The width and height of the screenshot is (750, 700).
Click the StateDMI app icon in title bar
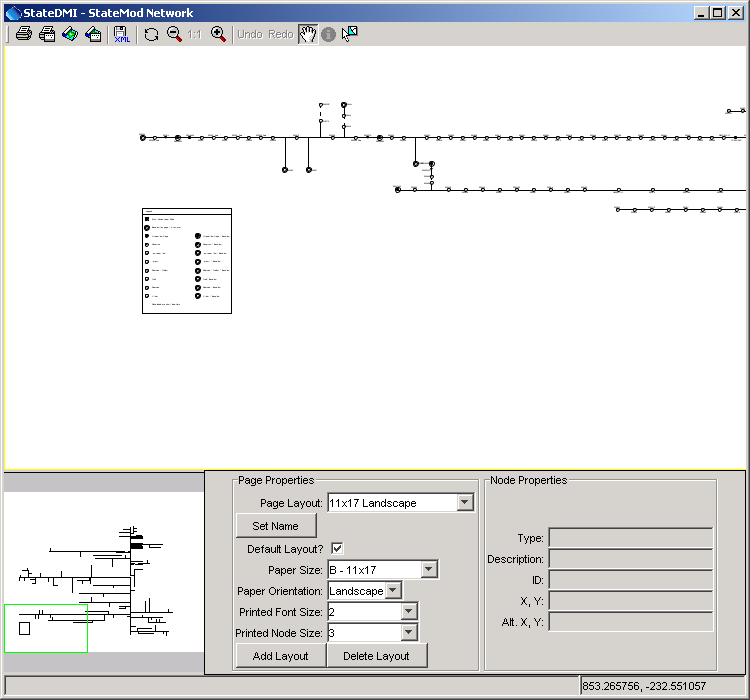point(13,13)
